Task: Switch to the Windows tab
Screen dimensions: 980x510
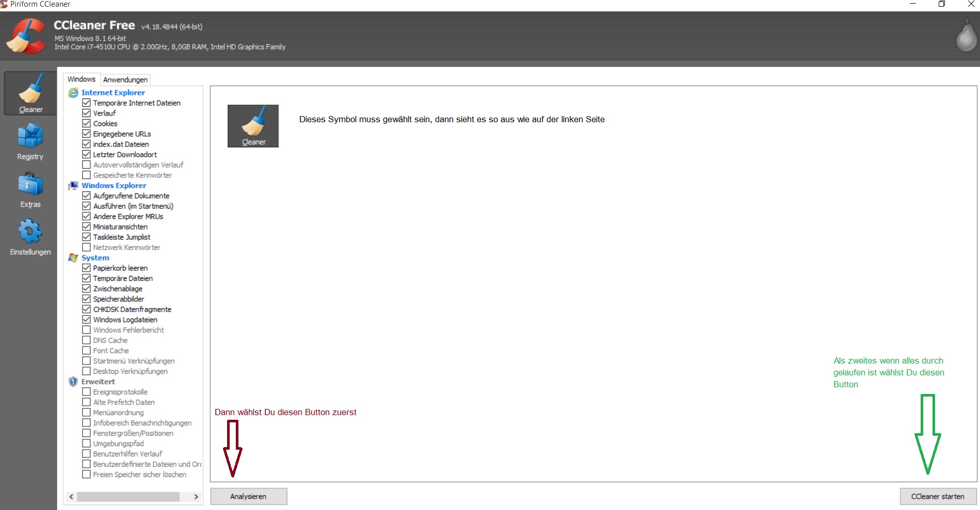Action: (82, 79)
